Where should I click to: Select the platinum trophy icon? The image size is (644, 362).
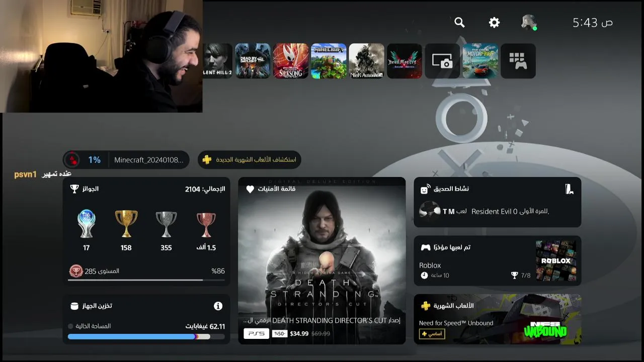[x=87, y=224]
